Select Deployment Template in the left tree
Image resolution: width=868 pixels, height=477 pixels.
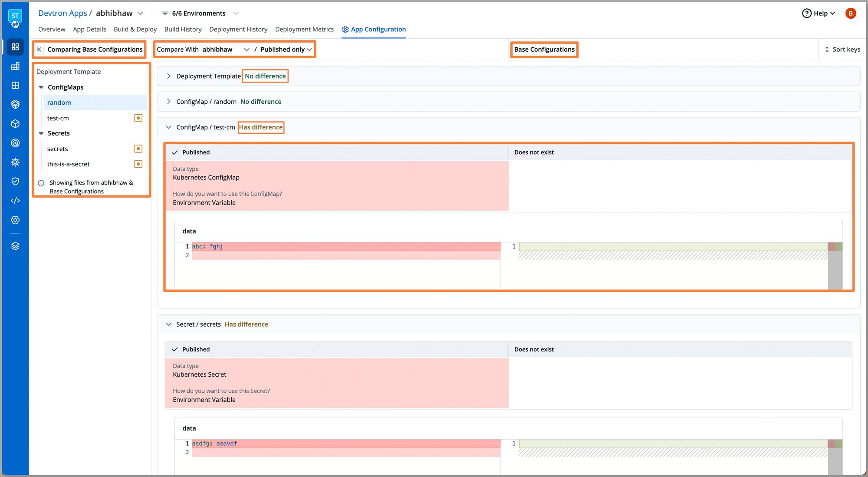point(69,72)
